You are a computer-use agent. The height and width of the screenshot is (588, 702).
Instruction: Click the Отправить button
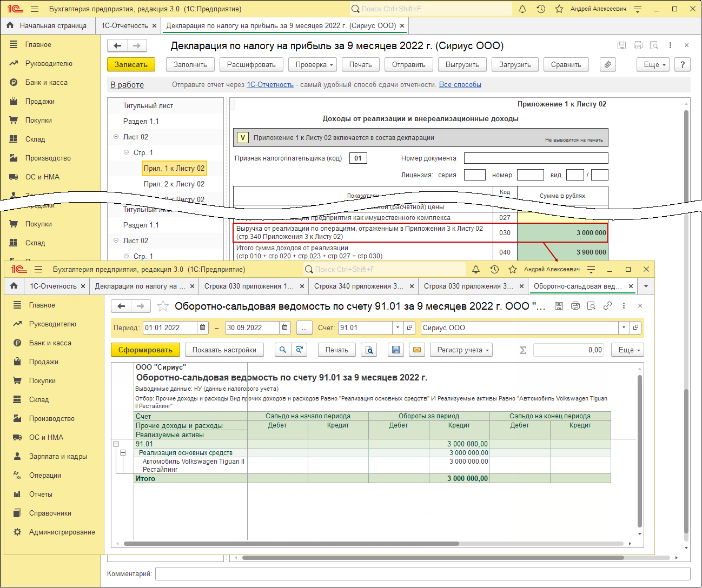point(409,64)
